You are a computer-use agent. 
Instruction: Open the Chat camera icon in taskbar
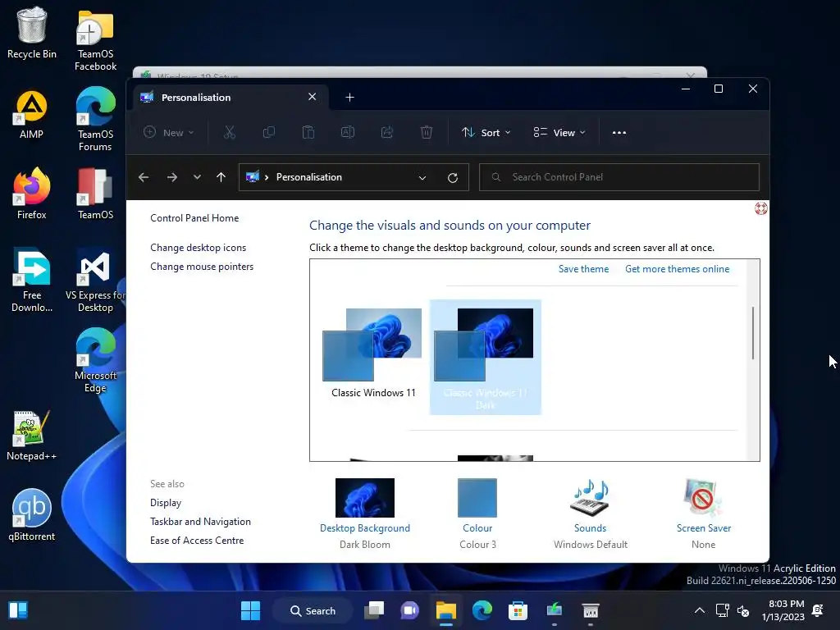410,610
